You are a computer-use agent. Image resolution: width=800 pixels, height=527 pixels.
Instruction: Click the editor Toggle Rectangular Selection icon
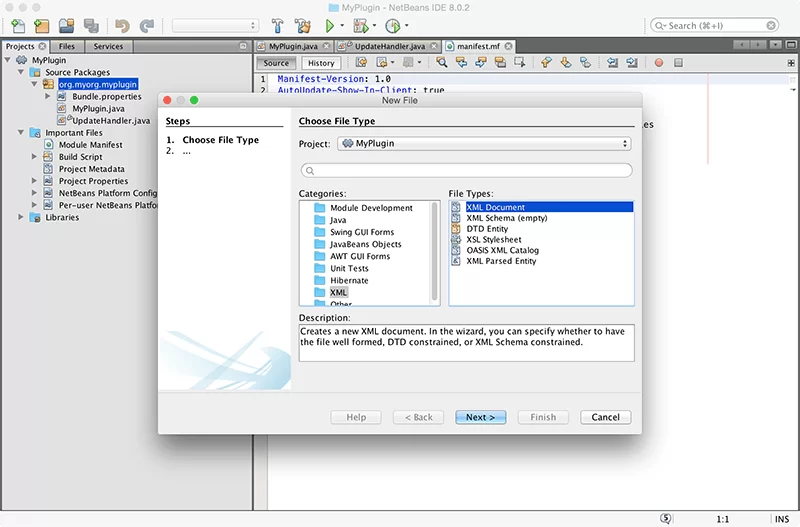pyautogui.click(x=519, y=63)
